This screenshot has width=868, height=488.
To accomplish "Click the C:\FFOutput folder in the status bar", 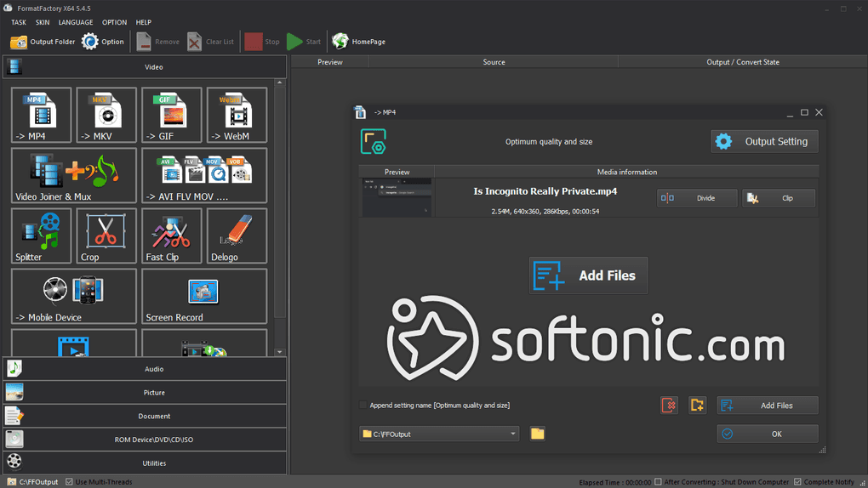I will (33, 482).
